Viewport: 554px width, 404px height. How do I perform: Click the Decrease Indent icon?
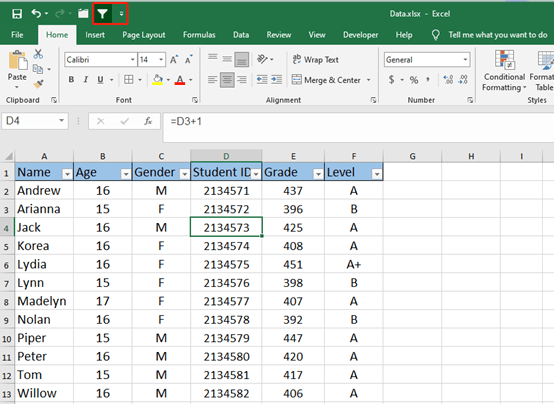(262, 80)
